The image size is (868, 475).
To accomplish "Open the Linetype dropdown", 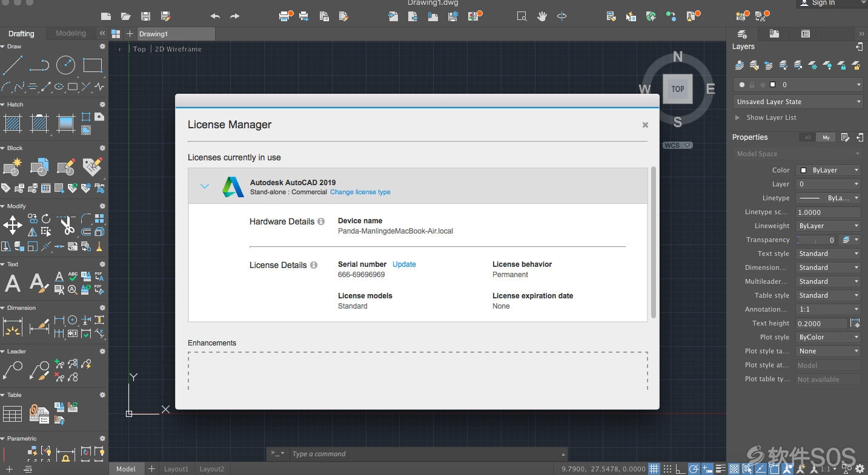I will click(x=828, y=198).
